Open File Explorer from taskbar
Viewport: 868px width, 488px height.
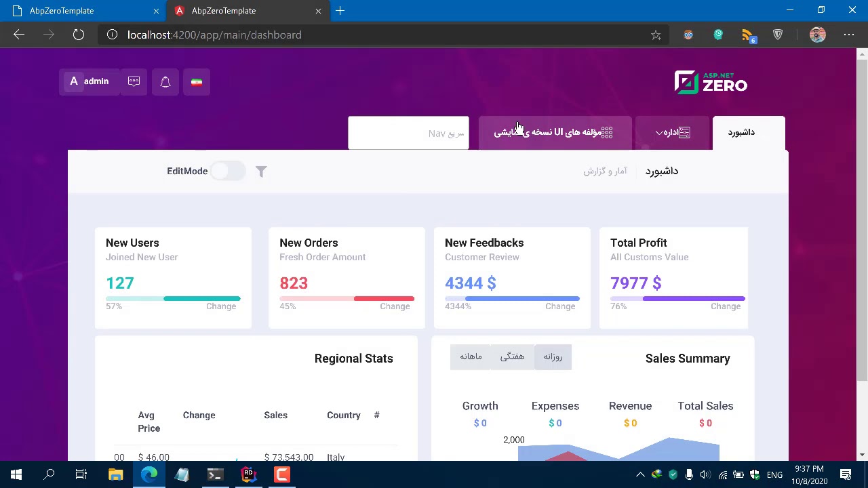(115, 474)
